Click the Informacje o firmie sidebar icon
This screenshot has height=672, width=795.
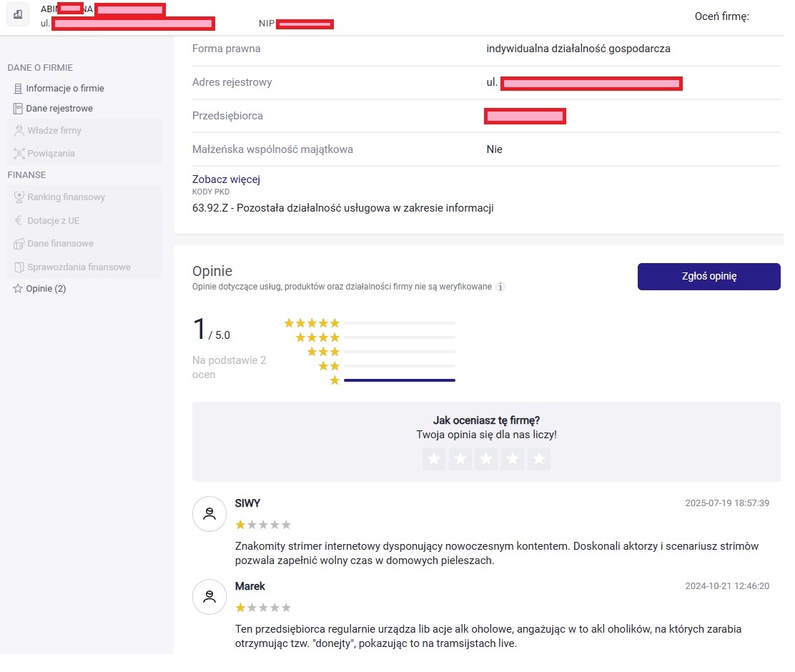18,89
